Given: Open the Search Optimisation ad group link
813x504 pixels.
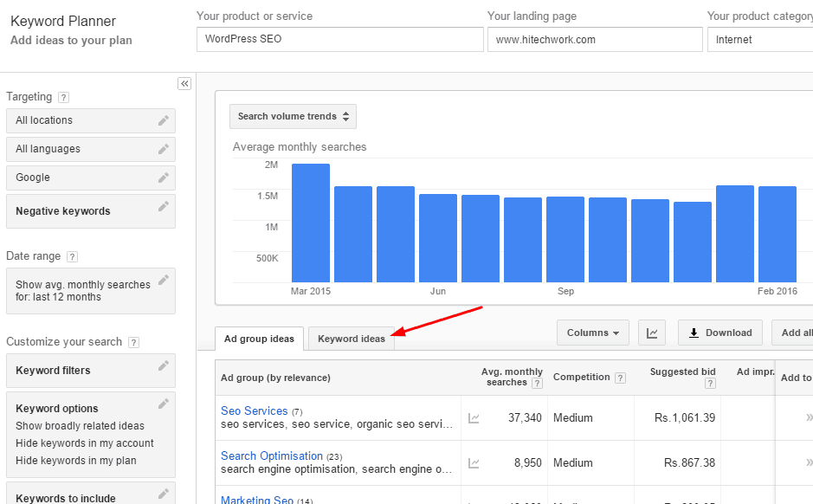Looking at the screenshot, I should pyautogui.click(x=272, y=456).
